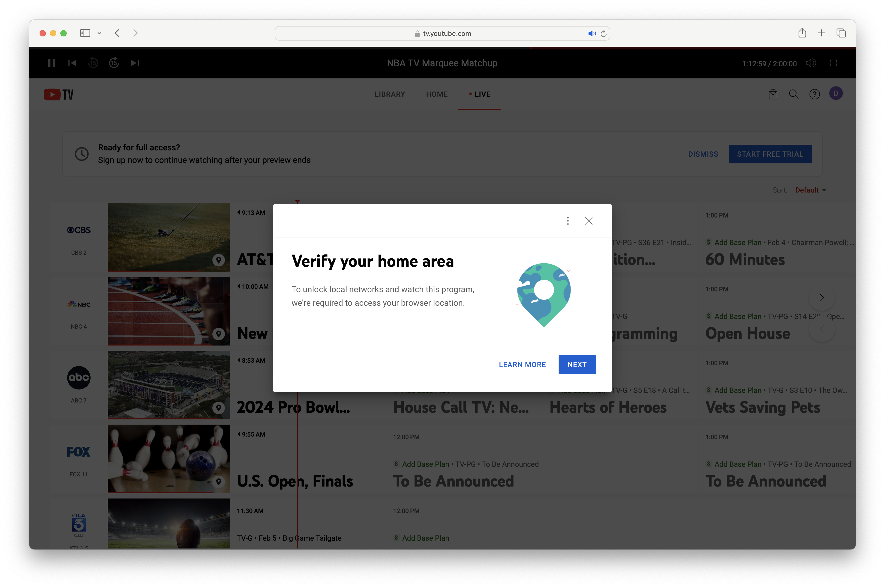Screen dimensions: 885x588
Task: Click NEXT to verify home area
Action: pyautogui.click(x=577, y=365)
